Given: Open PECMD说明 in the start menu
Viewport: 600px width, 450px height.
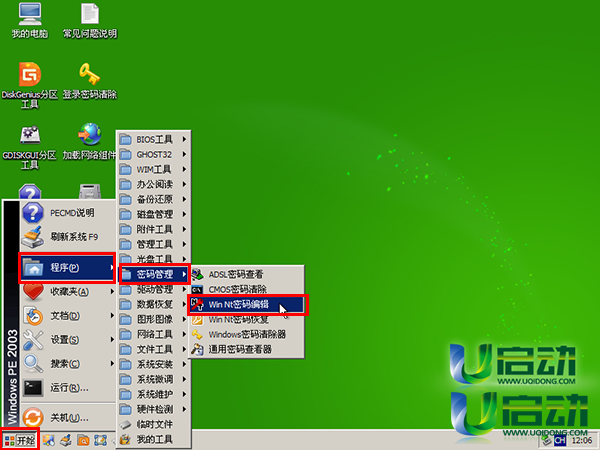Looking at the screenshot, I should pyautogui.click(x=67, y=213).
